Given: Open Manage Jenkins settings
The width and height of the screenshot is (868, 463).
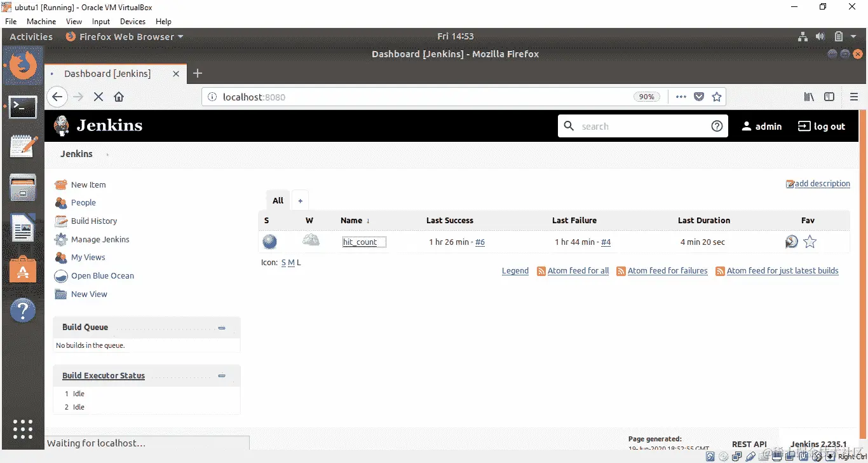Looking at the screenshot, I should (x=100, y=239).
